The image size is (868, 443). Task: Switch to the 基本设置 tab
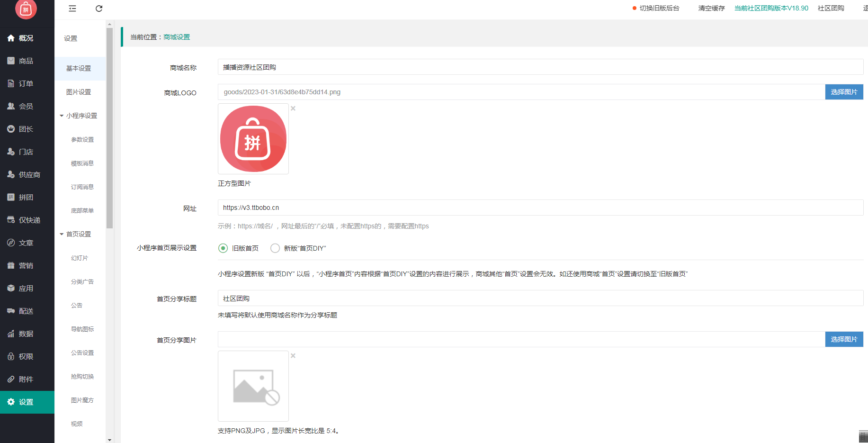tap(79, 68)
